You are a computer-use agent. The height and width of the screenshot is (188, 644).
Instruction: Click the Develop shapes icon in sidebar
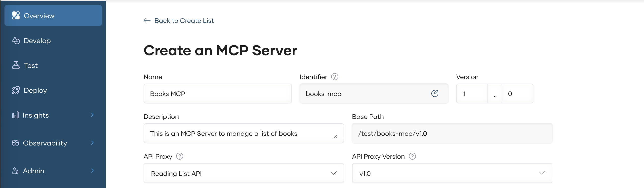[x=16, y=41]
